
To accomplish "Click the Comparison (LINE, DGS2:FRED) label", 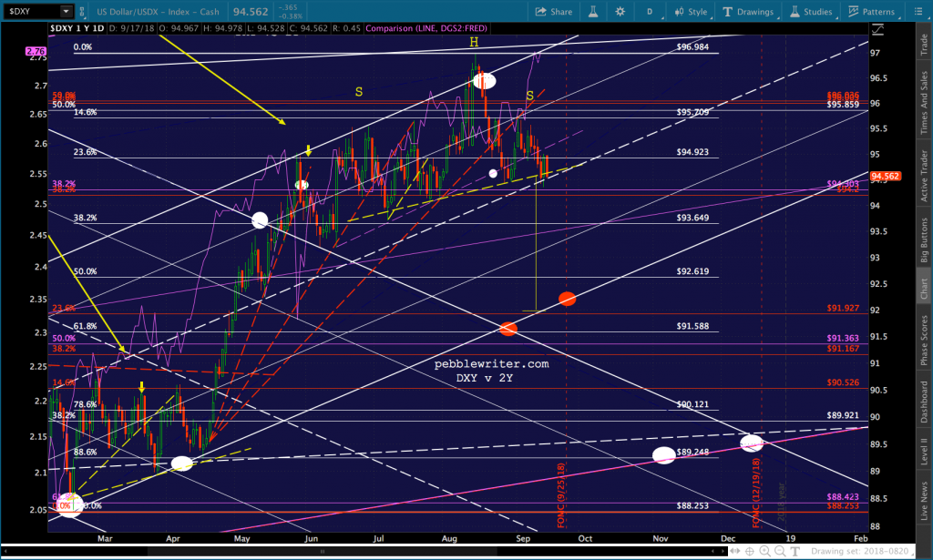I will click(x=426, y=28).
